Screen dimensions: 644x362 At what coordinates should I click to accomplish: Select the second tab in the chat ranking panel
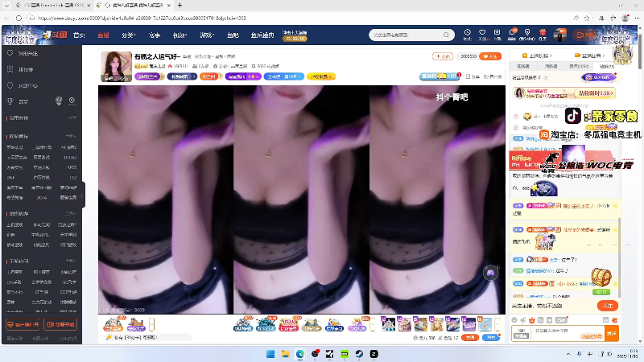(551, 66)
